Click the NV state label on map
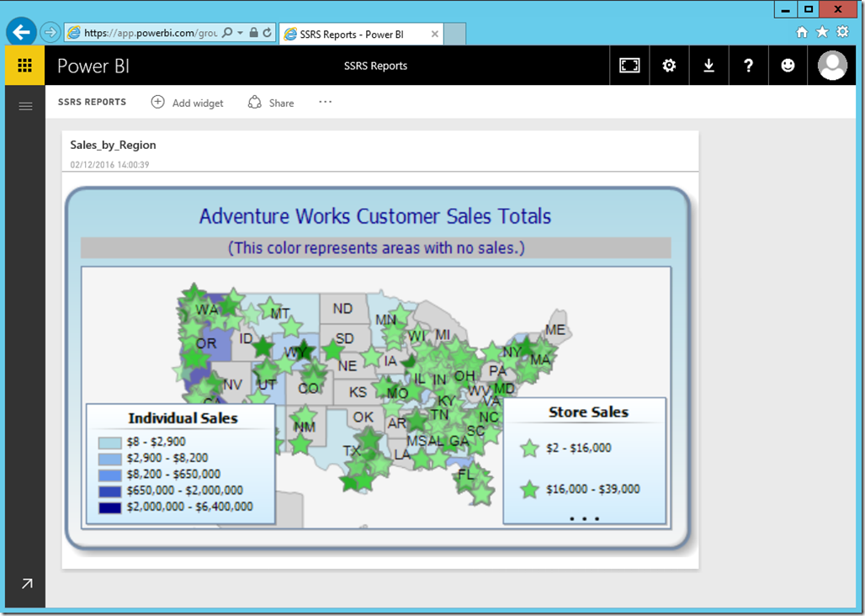Viewport: 865px width, 616px height. click(x=232, y=385)
